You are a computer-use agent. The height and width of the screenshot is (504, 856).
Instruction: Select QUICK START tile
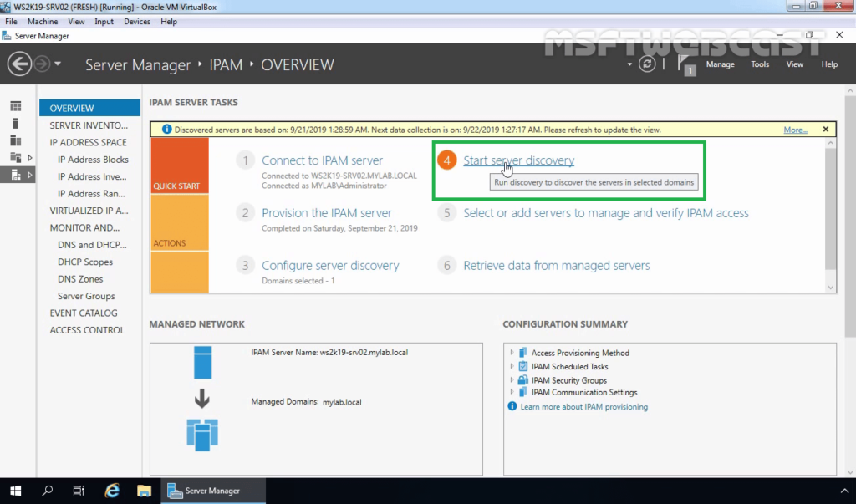tap(180, 165)
